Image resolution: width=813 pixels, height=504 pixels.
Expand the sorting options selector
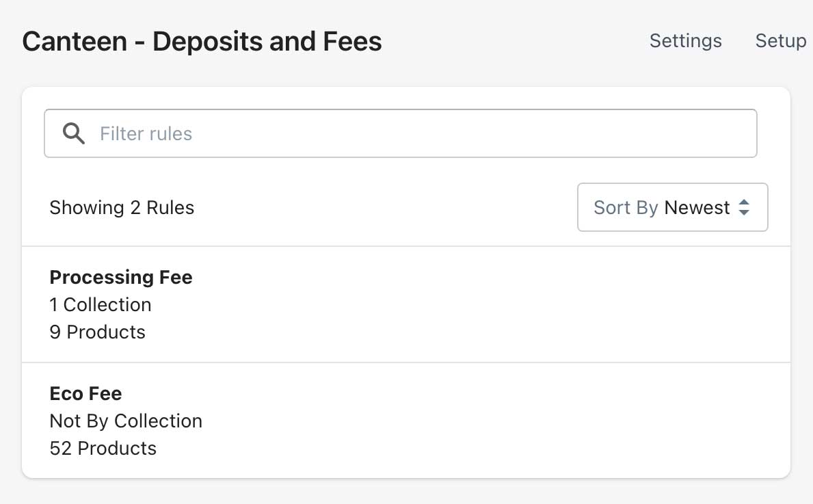(x=672, y=207)
